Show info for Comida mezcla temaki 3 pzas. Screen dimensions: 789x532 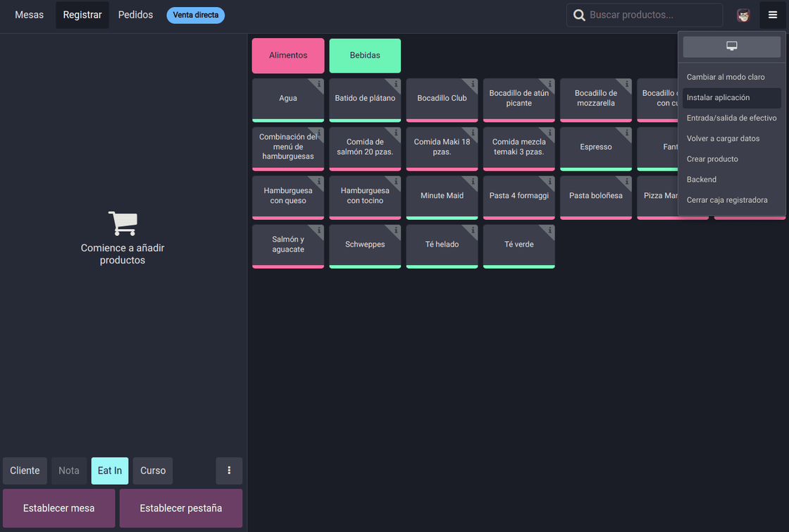point(550,133)
